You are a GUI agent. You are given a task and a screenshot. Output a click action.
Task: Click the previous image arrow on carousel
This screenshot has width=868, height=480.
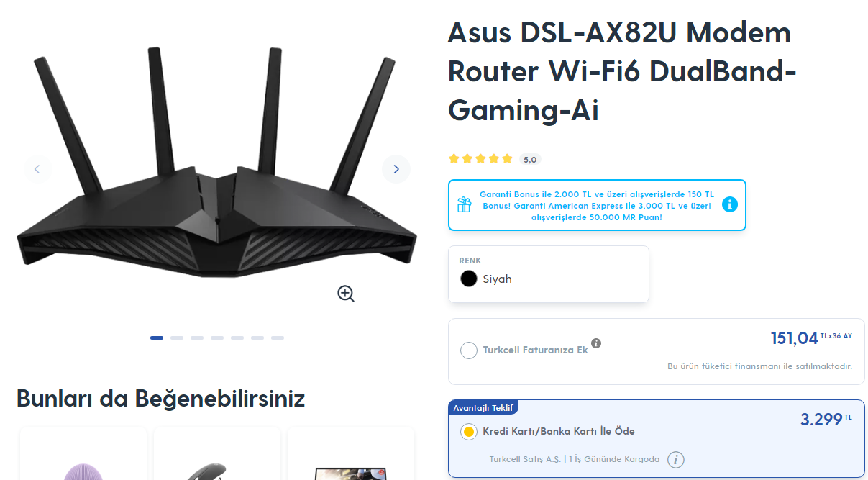[x=37, y=169]
